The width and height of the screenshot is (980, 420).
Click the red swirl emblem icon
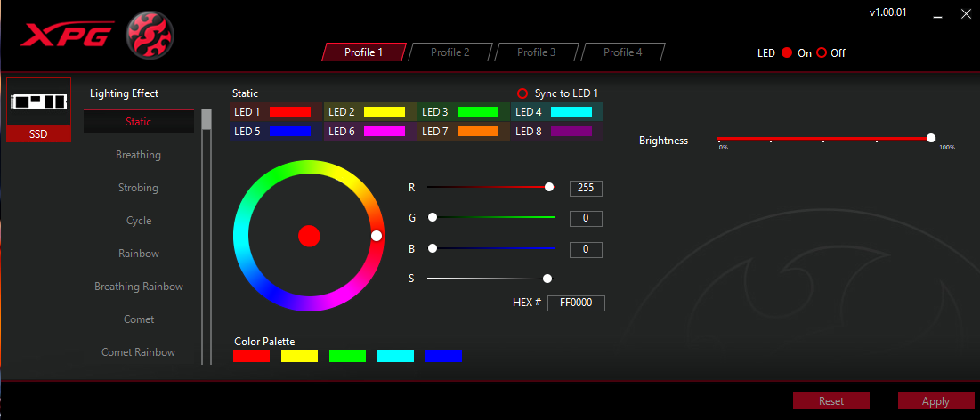pyautogui.click(x=150, y=34)
